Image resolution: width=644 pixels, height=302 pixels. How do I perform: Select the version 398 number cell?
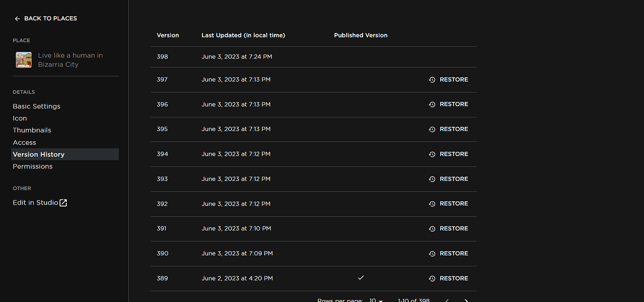point(162,57)
